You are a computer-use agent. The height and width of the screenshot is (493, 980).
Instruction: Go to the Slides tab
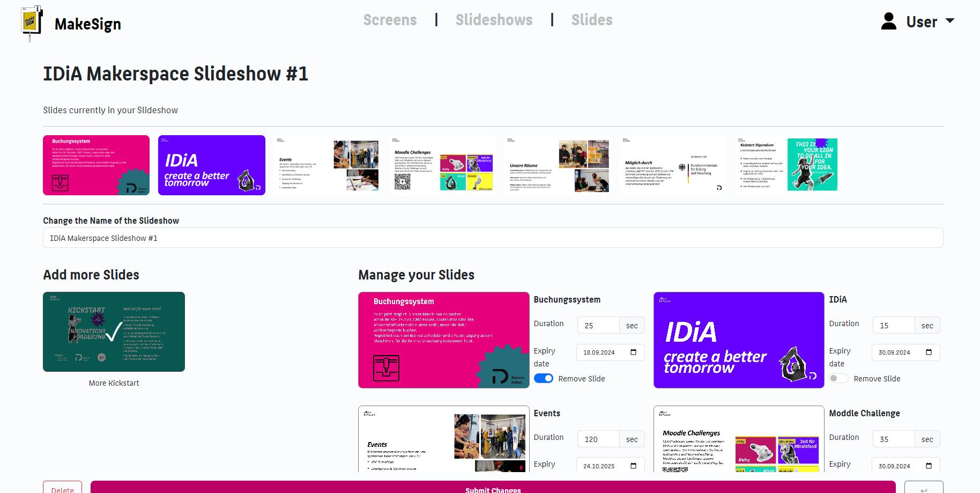click(x=592, y=20)
